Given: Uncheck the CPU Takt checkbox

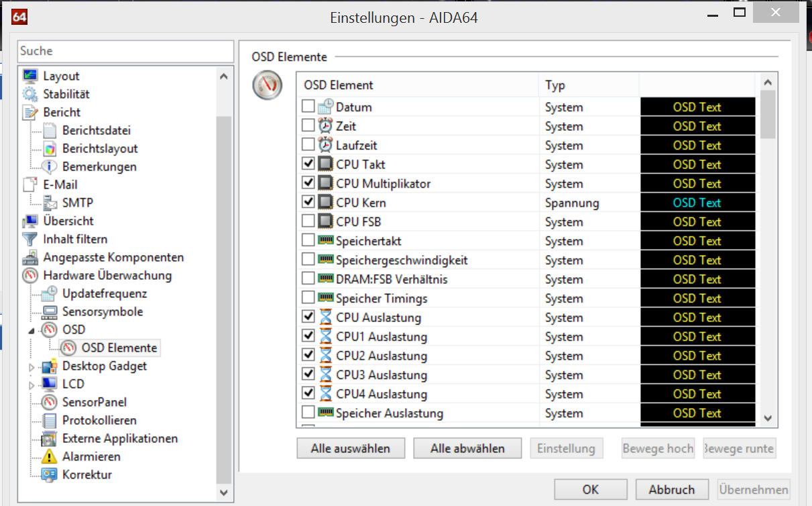Looking at the screenshot, I should pos(308,164).
